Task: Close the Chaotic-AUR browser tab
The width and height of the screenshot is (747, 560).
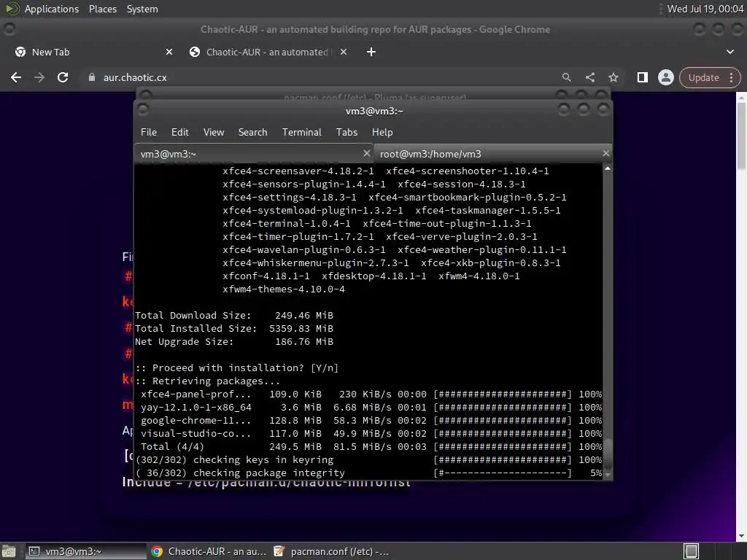Action: click(344, 52)
